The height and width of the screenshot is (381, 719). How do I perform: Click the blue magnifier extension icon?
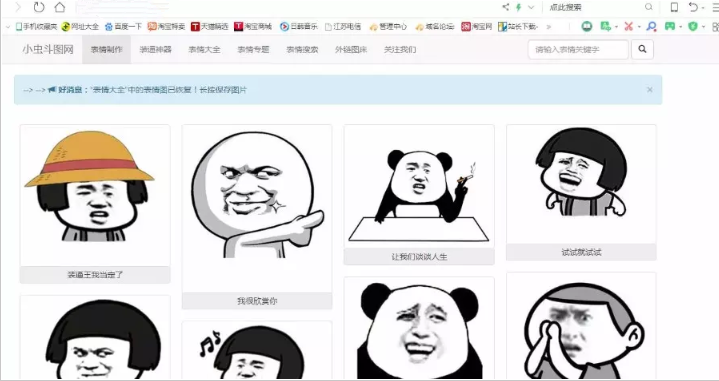[x=651, y=26]
